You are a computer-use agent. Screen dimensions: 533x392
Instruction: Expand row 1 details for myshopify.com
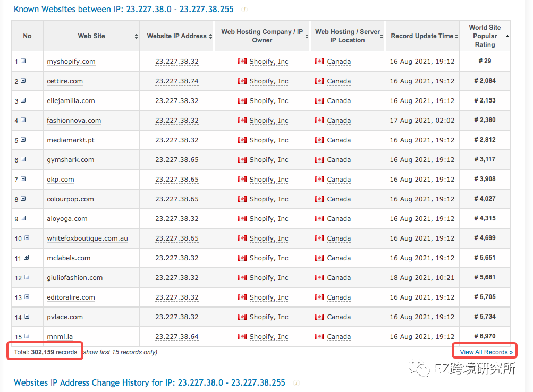pyautogui.click(x=23, y=61)
